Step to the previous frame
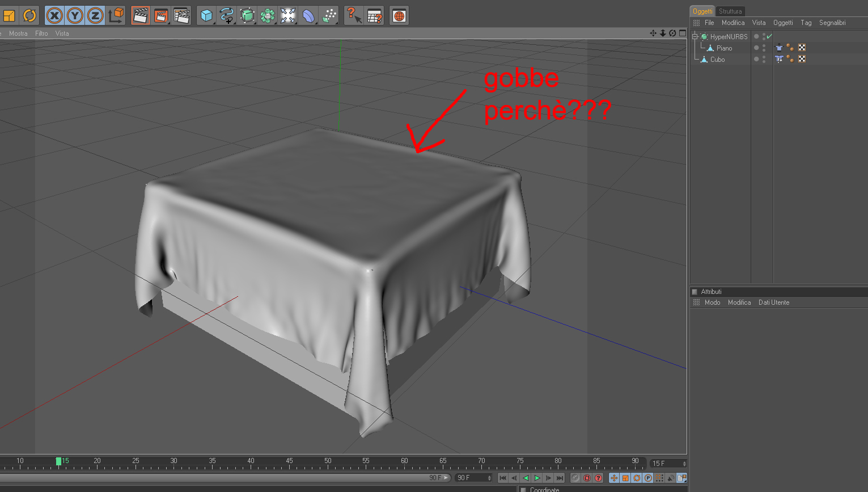The width and height of the screenshot is (868, 492). (514, 478)
